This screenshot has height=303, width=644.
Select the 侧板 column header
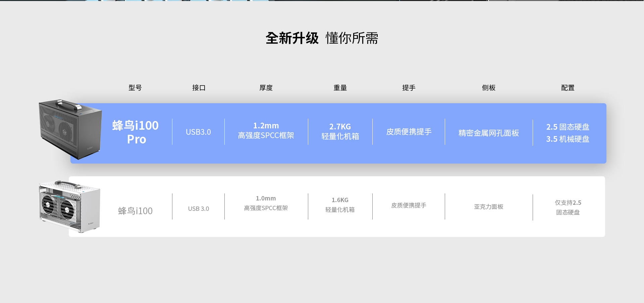tap(489, 88)
